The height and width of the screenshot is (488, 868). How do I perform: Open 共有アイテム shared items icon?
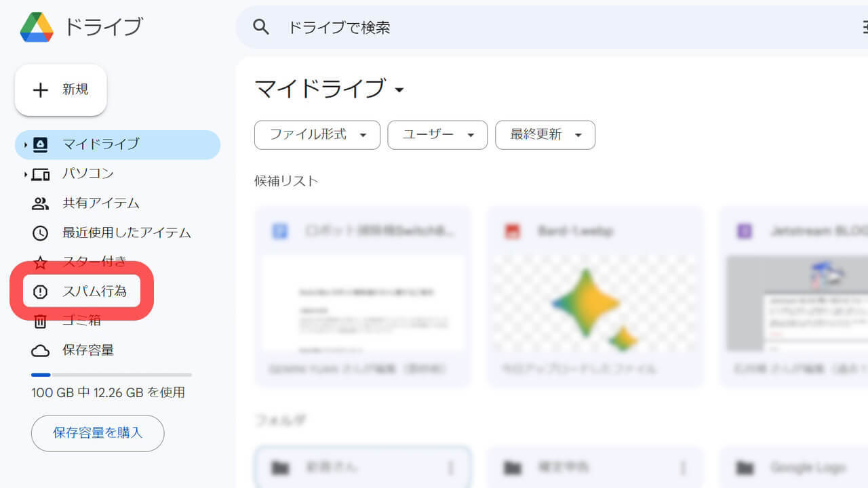[x=40, y=203]
